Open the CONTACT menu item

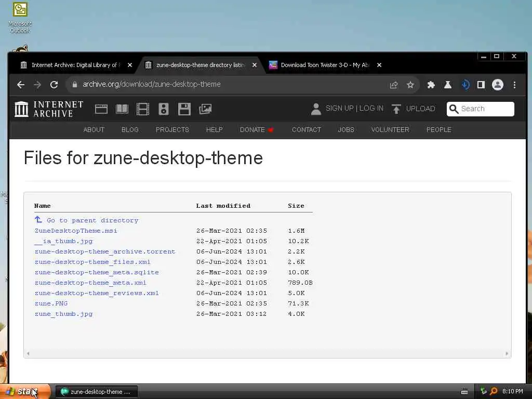tap(307, 130)
